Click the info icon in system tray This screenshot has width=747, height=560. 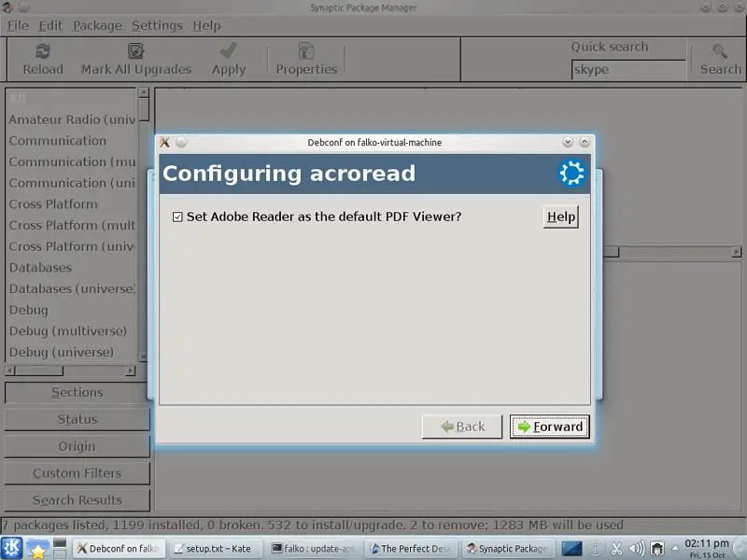(x=595, y=549)
